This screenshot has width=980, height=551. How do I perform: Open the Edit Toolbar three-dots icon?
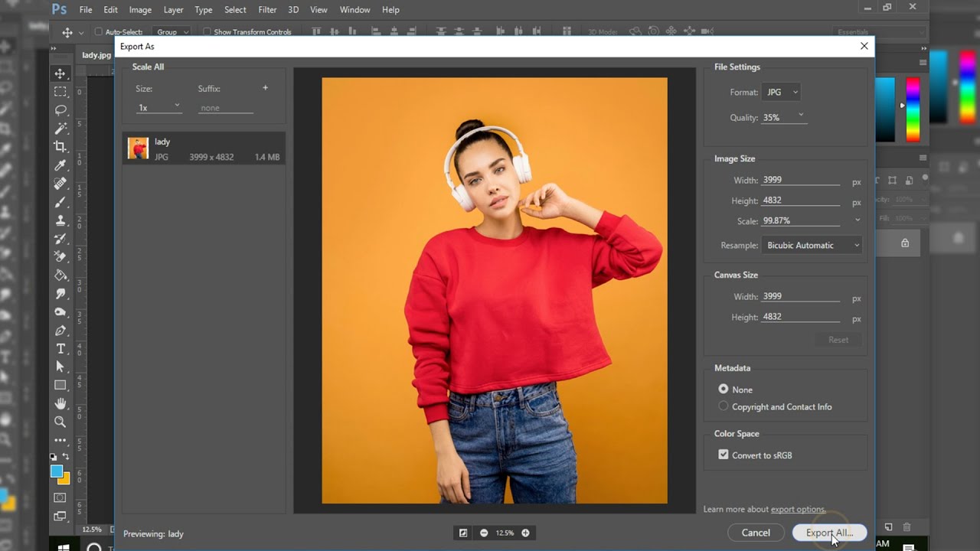tap(60, 441)
